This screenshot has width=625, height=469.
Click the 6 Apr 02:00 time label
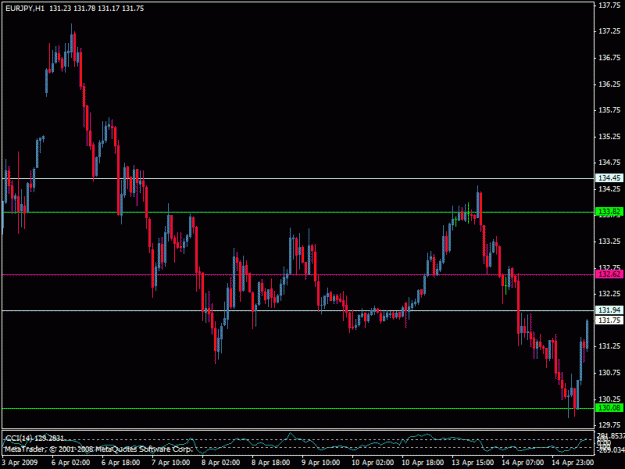point(71,463)
